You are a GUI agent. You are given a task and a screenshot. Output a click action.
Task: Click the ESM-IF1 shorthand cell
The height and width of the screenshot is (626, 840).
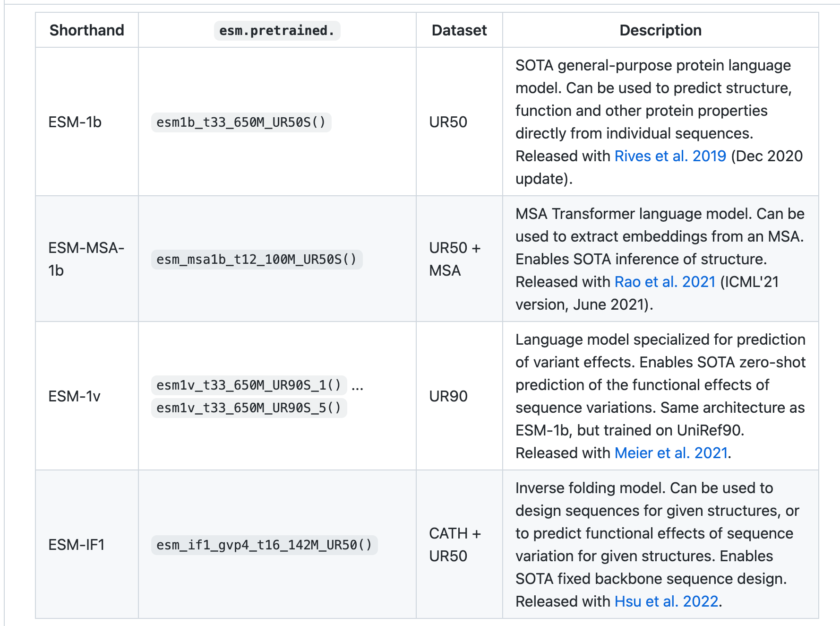(x=77, y=545)
